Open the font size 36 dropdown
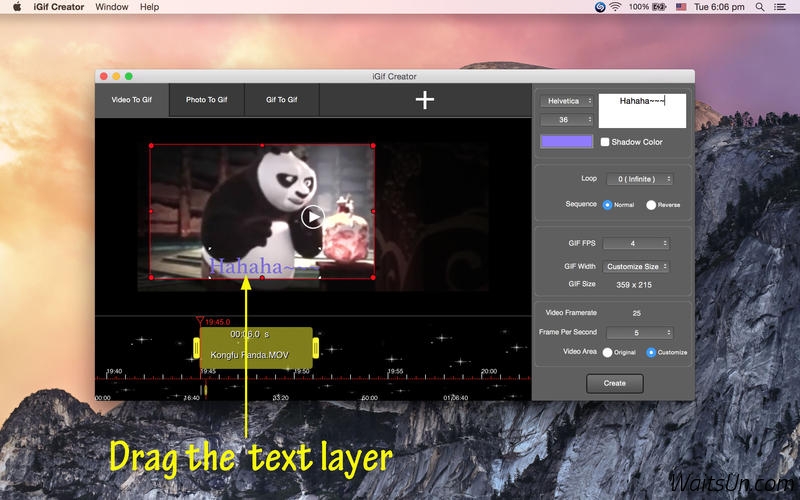Screen dimensions: 800x500 pos(566,120)
